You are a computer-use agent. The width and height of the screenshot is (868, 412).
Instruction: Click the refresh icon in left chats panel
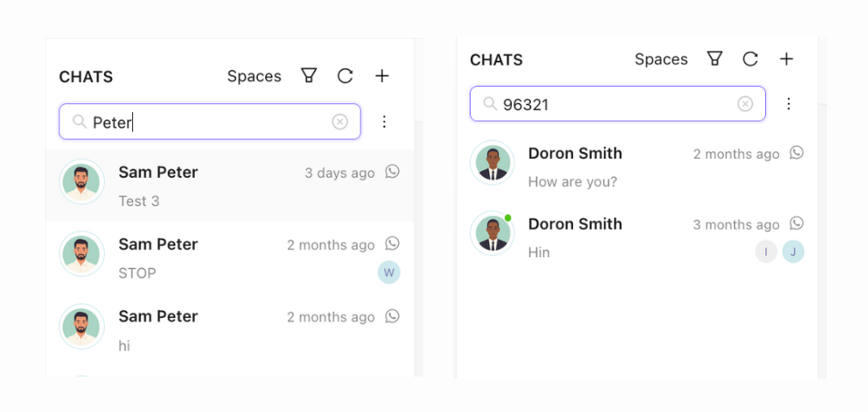(x=345, y=76)
